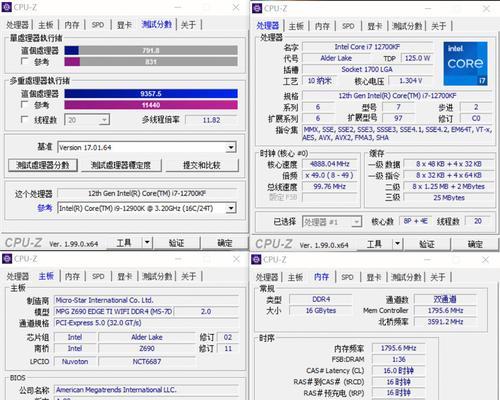
Task: Start the 測試處理器分數 benchmark button
Action: pos(43,165)
